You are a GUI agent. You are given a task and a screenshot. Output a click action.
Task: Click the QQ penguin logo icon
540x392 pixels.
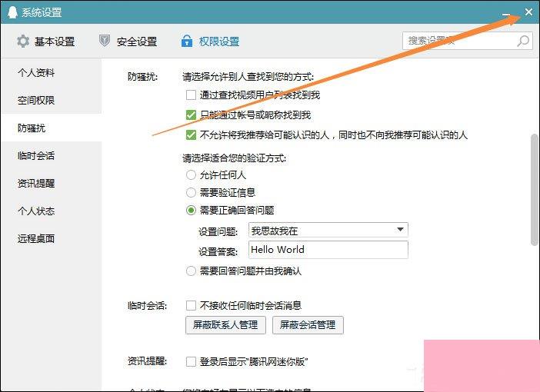tap(12, 12)
